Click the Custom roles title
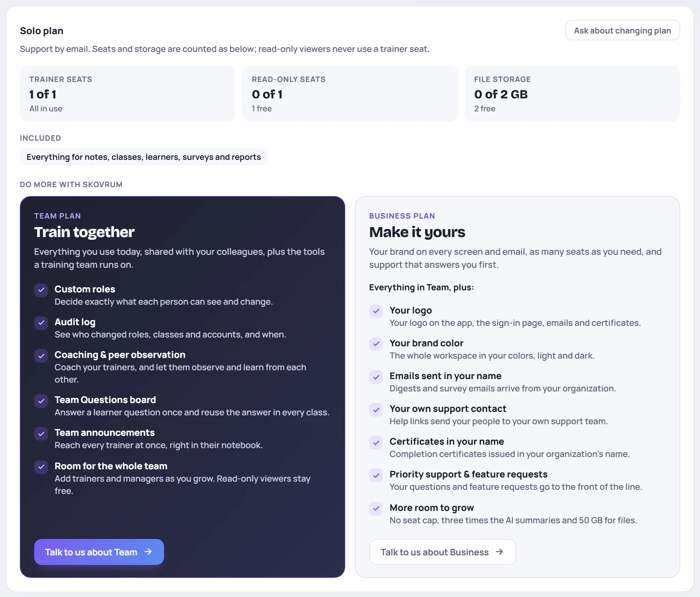The height and width of the screenshot is (597, 700). coord(85,289)
